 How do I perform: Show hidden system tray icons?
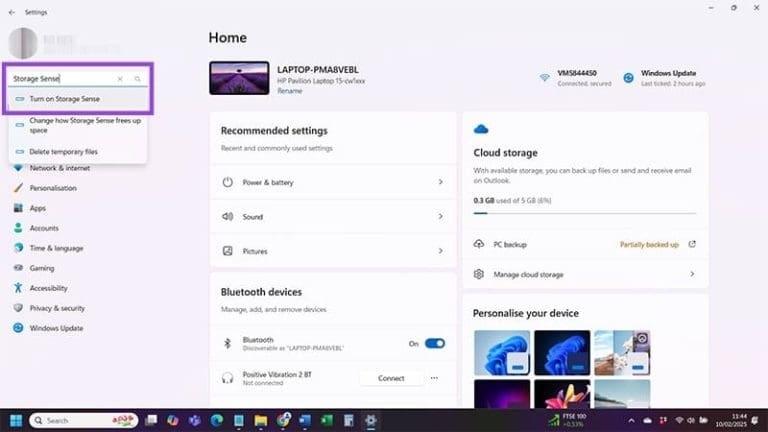click(x=631, y=420)
